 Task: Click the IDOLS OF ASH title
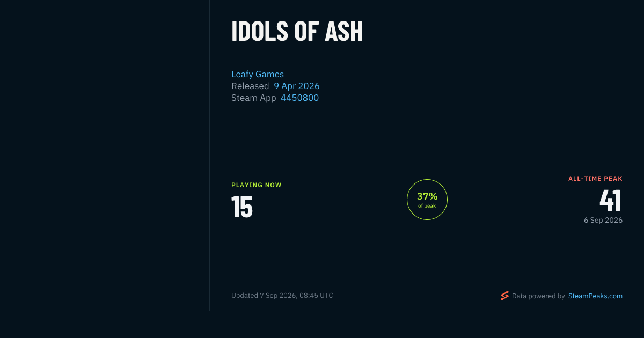(x=297, y=32)
